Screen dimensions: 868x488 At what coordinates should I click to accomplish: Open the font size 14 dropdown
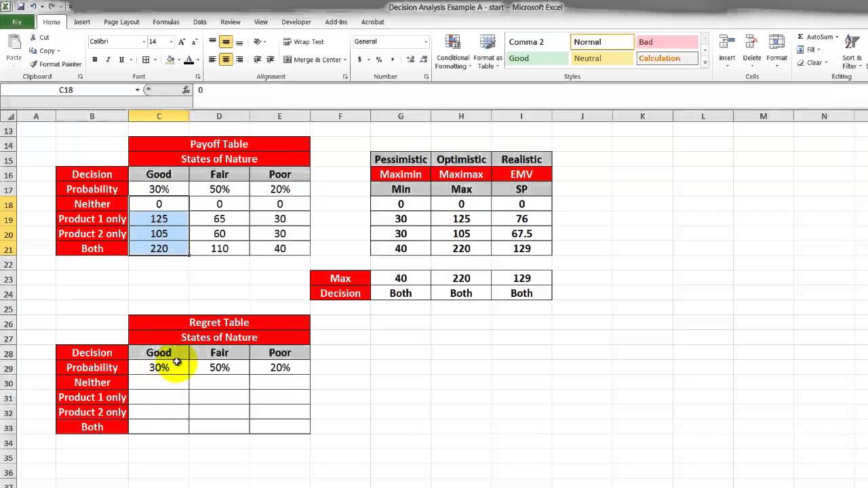click(x=171, y=41)
